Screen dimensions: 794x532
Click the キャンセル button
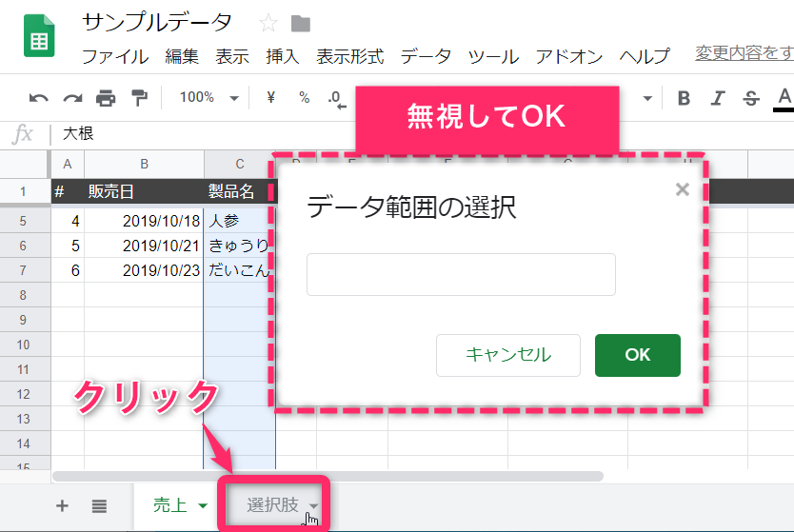(507, 355)
